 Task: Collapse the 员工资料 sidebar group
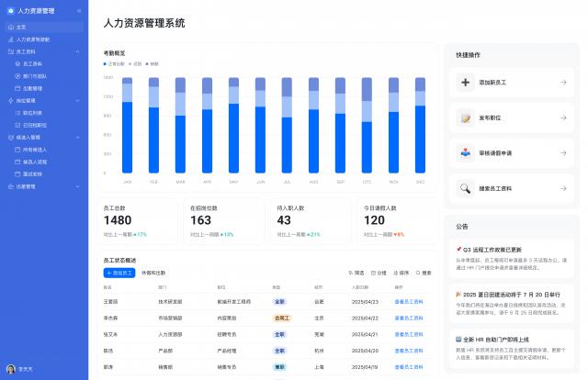[80, 51]
